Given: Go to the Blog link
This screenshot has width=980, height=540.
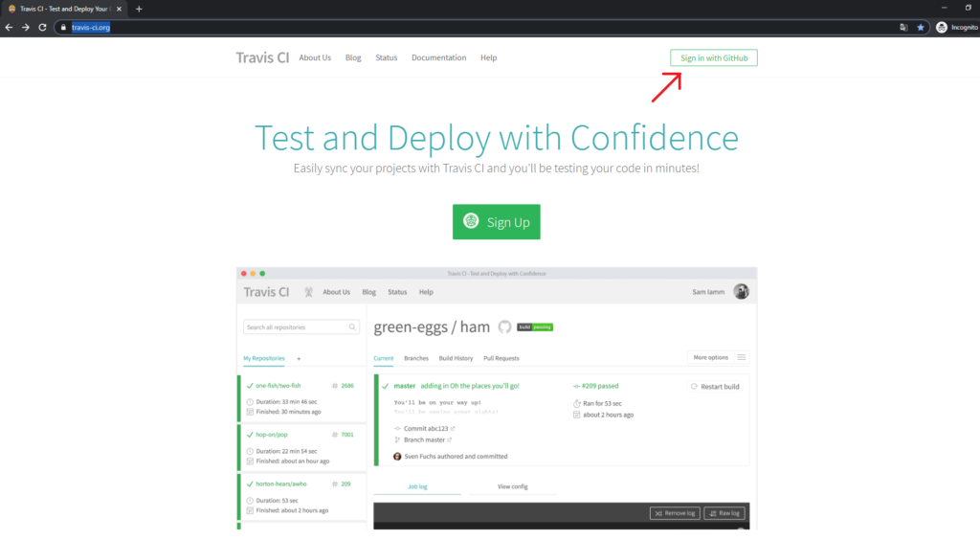Looking at the screenshot, I should (353, 57).
